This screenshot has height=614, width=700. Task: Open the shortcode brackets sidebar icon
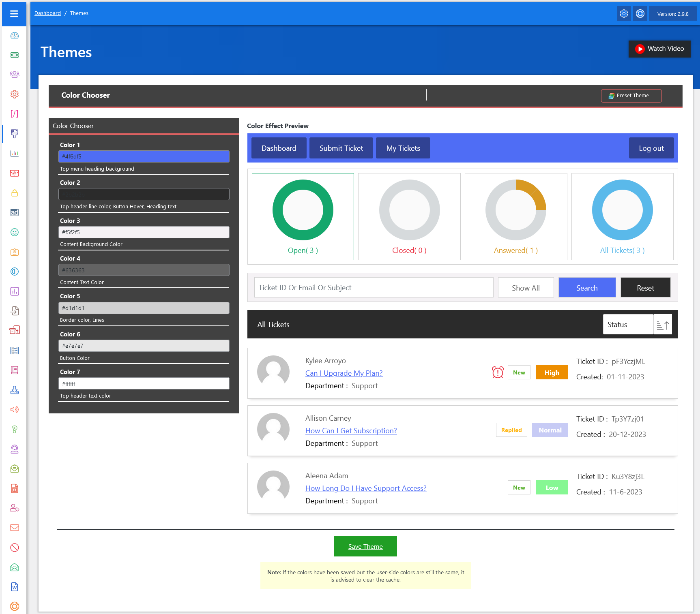pyautogui.click(x=15, y=114)
